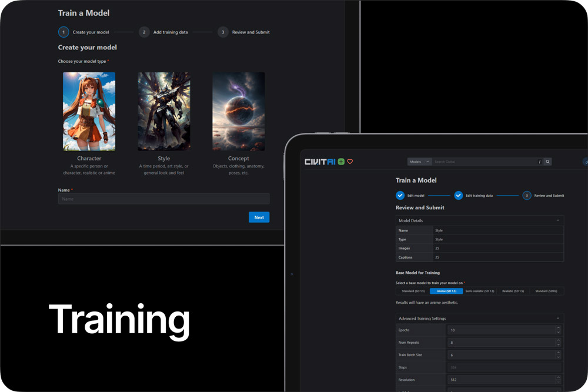Viewport: 588px width, 392px height.
Task: Choose the Realistic (SD 1.5) base model
Action: pos(513,291)
